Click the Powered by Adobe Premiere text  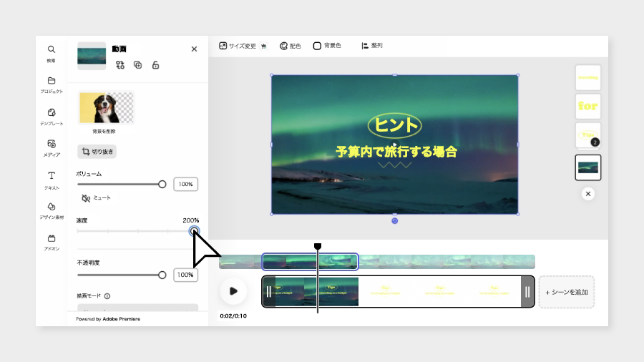[x=108, y=319]
